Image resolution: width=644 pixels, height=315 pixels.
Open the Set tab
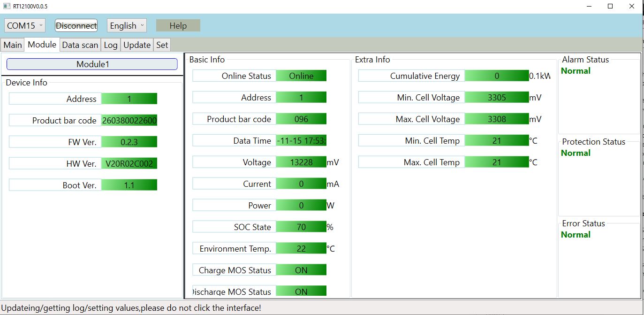(x=162, y=45)
